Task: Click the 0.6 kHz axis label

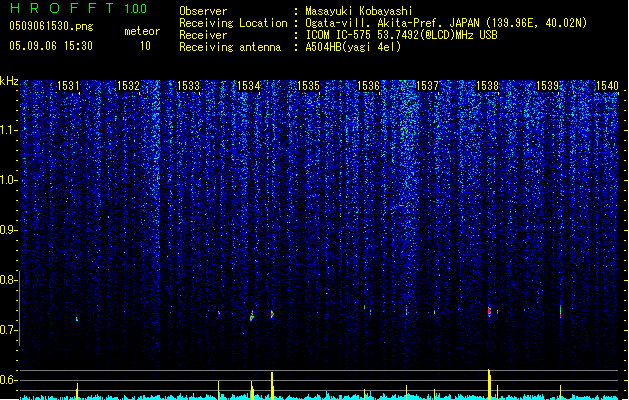Action: [9, 380]
